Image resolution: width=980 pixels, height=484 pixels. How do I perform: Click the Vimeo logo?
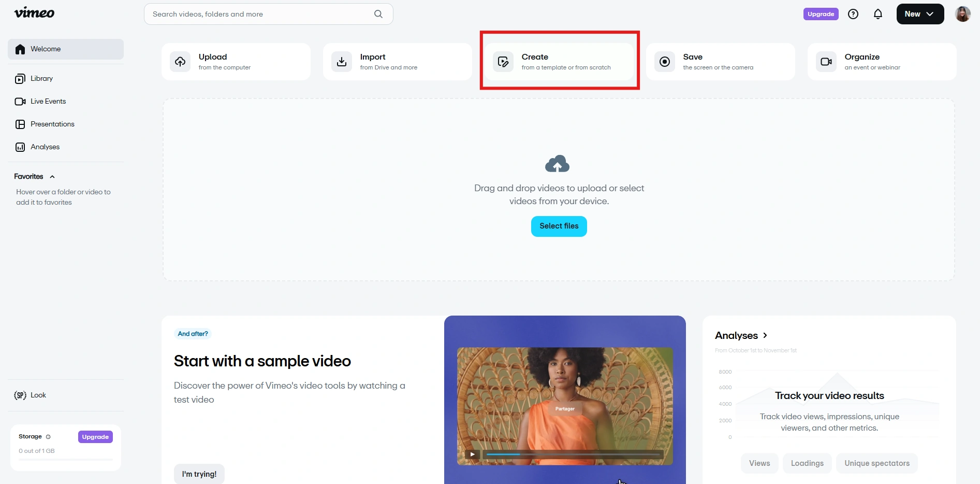click(34, 13)
